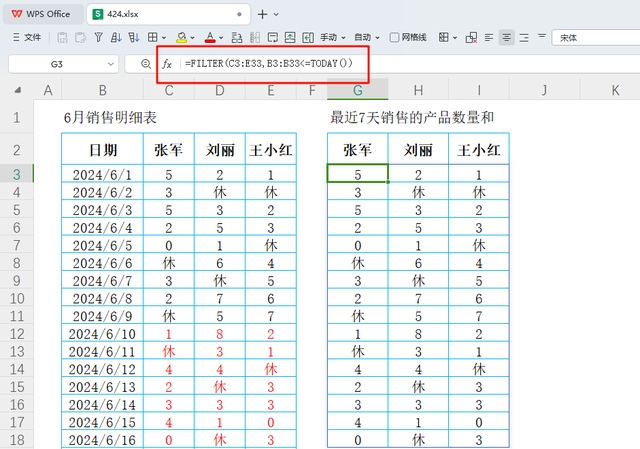Switch to the WPS Office home tab

click(41, 14)
